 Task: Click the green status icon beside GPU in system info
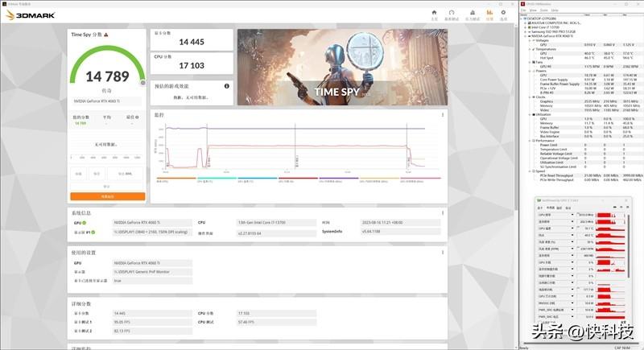tap(85, 223)
